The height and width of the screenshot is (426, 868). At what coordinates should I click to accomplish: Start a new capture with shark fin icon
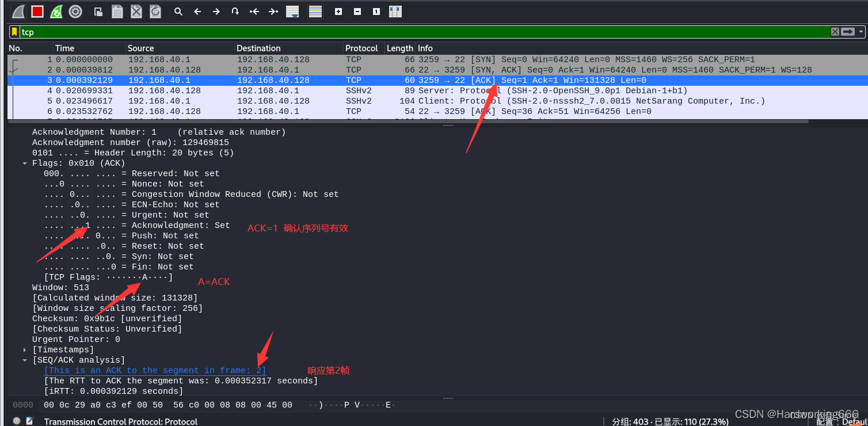point(18,12)
